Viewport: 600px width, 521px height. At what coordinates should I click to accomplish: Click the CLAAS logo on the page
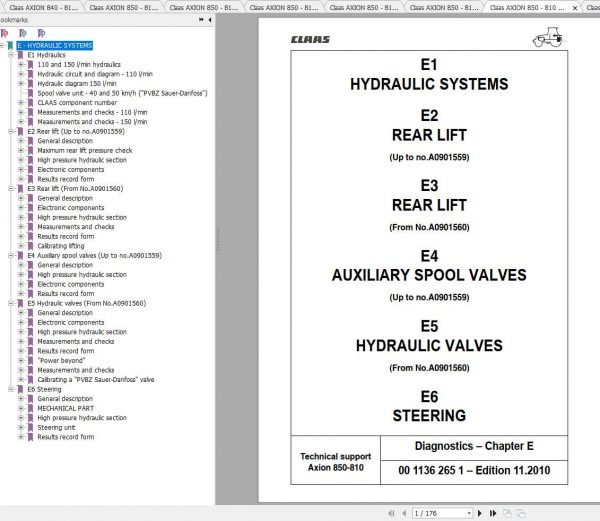coord(310,39)
